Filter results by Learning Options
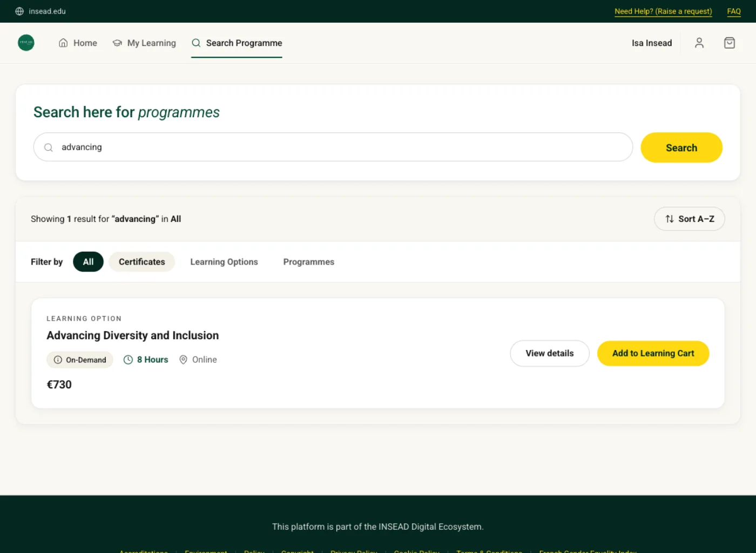Viewport: 756px width, 553px height. 224,262
